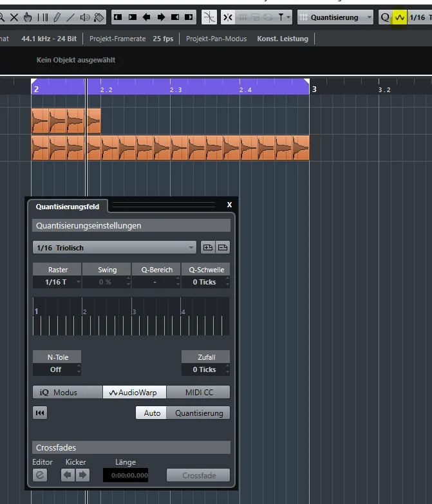
Task: Click ruler position 2.3
Action: click(176, 89)
